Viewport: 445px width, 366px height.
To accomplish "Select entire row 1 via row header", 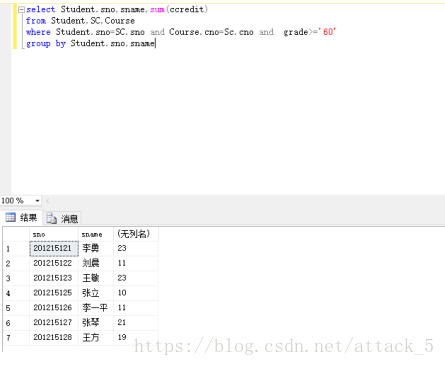I will pos(16,249).
